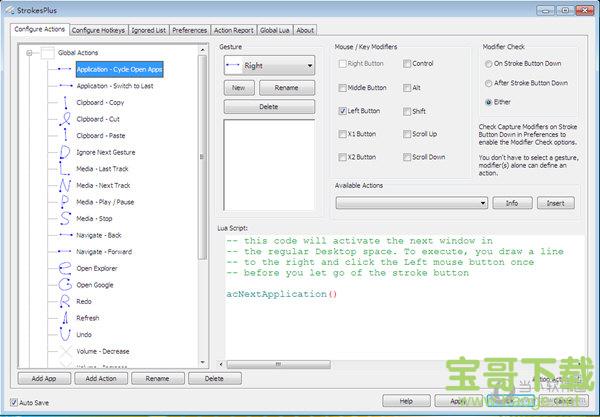Click gesture icon beside Application - Switch to Last

65,86
